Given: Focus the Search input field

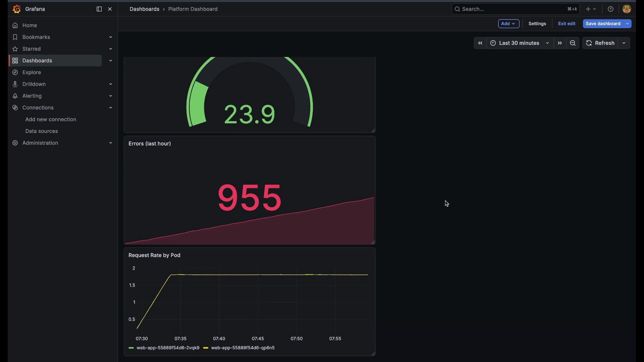Looking at the screenshot, I should [516, 9].
